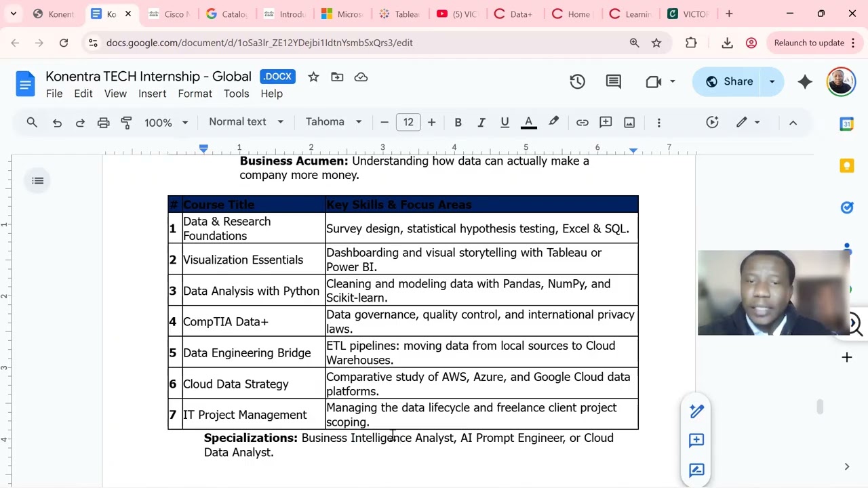The height and width of the screenshot is (488, 868).
Task: Undo the last action
Action: click(x=57, y=123)
